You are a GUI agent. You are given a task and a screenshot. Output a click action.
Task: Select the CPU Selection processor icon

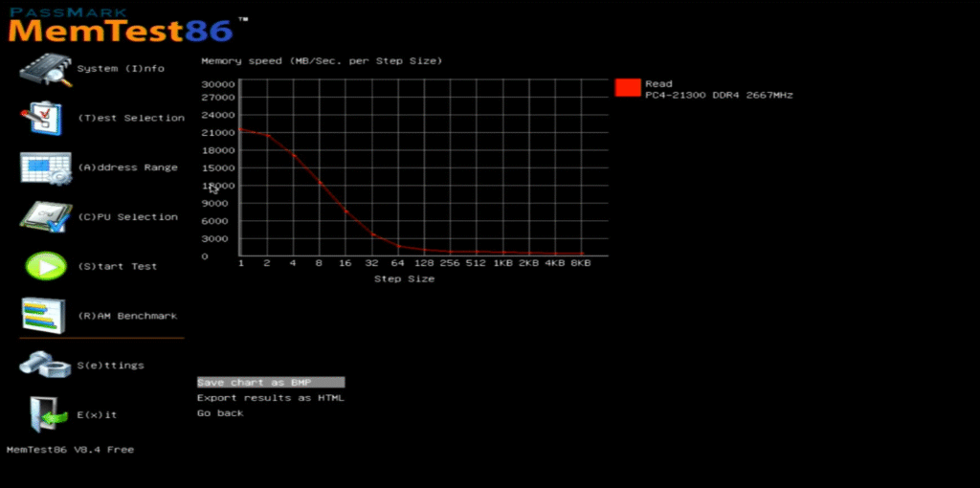coord(45,217)
